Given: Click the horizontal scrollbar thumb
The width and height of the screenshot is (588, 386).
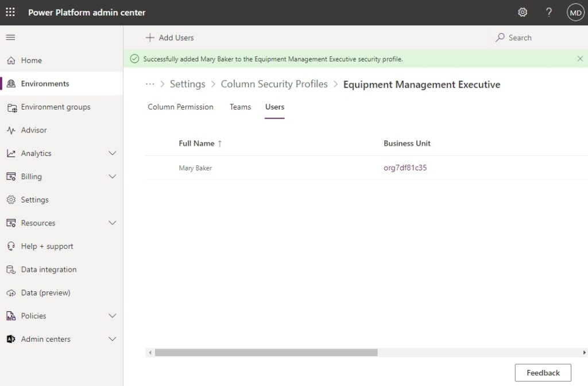Looking at the screenshot, I should [x=266, y=353].
